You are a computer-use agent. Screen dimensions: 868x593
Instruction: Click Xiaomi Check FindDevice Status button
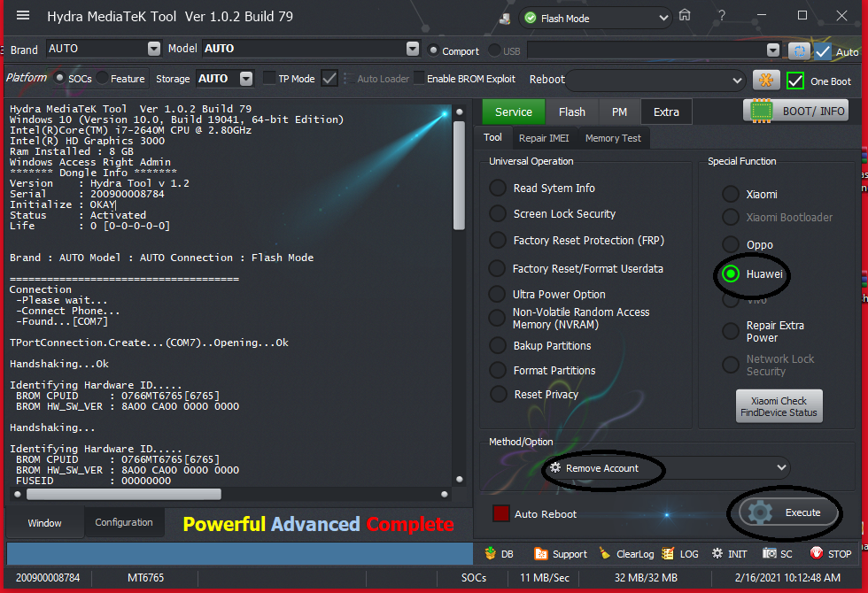[x=779, y=406]
